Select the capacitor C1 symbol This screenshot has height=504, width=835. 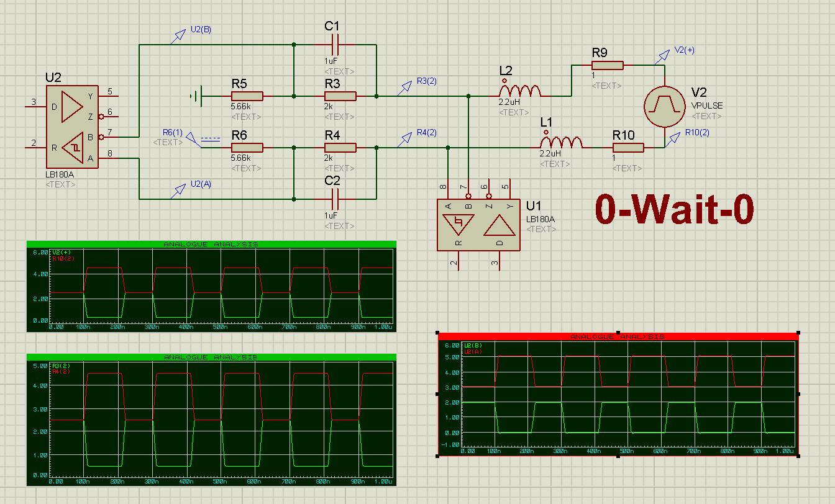pyautogui.click(x=335, y=45)
